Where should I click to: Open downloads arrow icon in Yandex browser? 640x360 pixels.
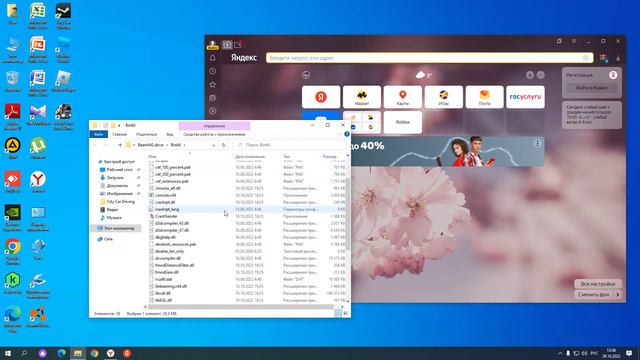tap(618, 58)
